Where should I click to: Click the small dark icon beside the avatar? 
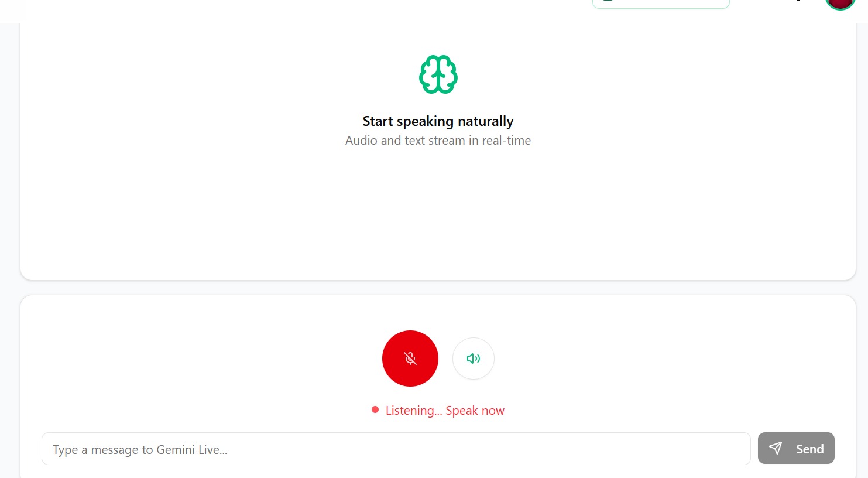click(799, 1)
